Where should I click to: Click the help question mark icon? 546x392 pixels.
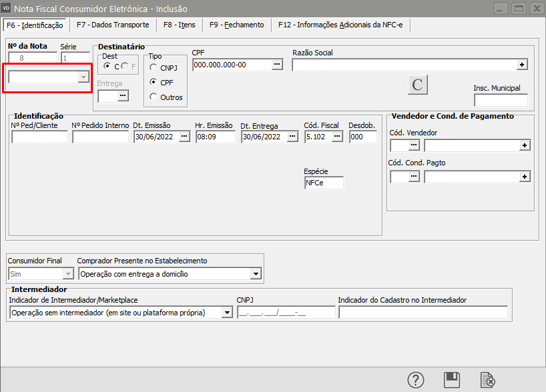pos(416,380)
